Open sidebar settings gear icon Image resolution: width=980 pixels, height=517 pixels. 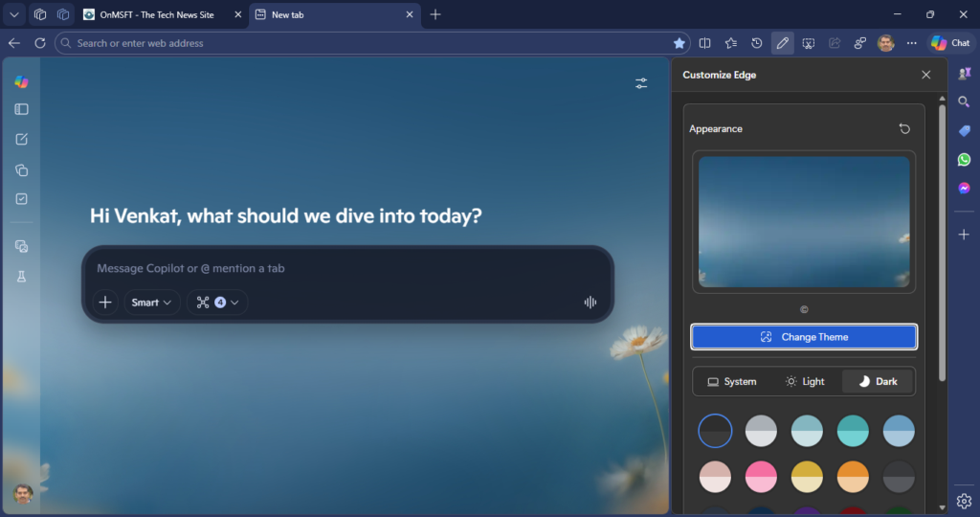point(964,501)
